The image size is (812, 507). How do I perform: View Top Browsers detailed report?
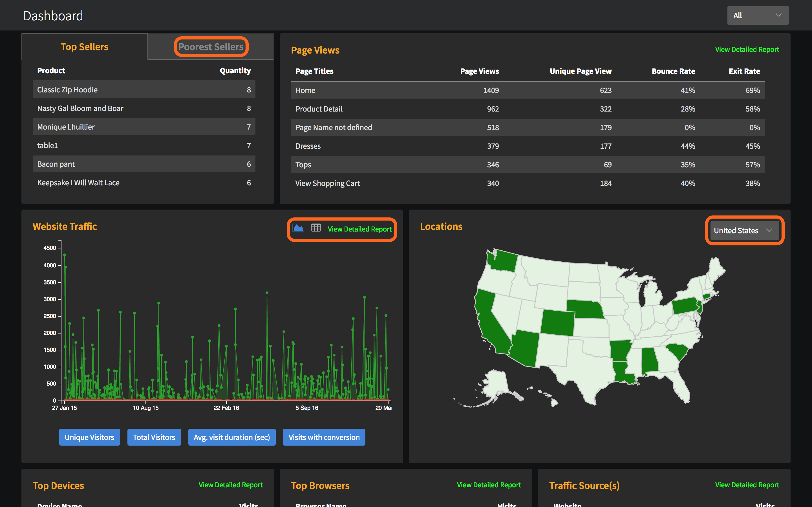coord(489,484)
